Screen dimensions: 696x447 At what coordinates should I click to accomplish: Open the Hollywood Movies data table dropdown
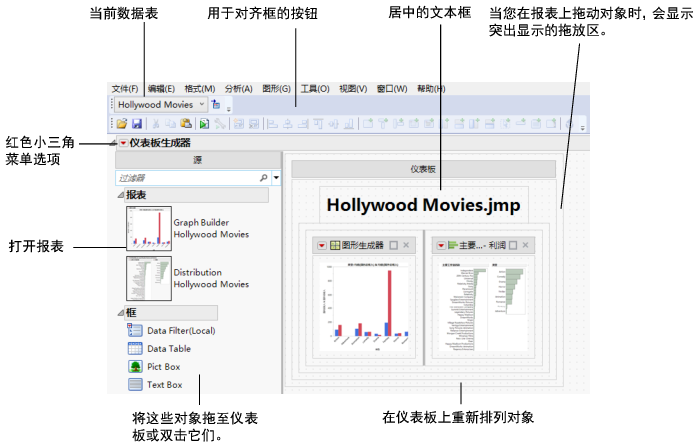[x=203, y=103]
